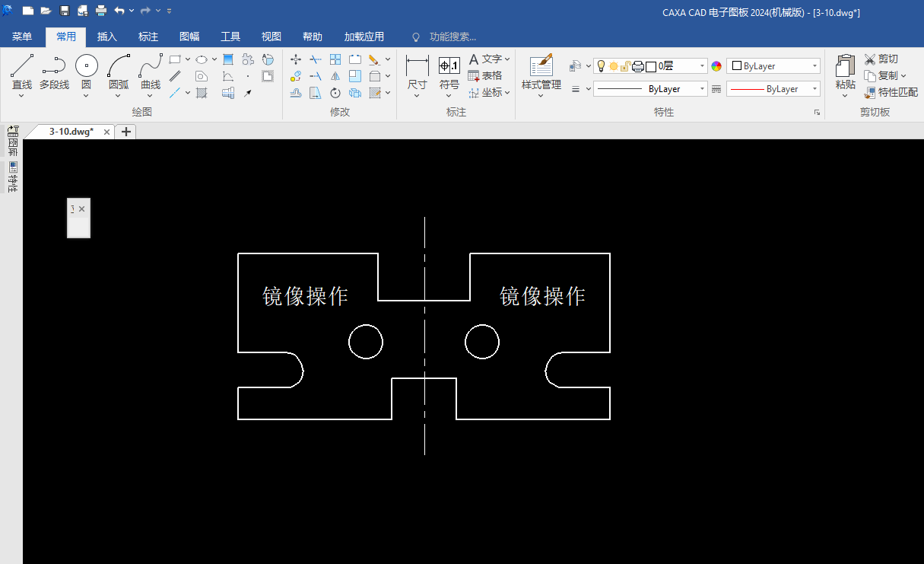Viewport: 924px width, 564px height.
Task: Click the hatch fill tool icon
Action: 202,93
